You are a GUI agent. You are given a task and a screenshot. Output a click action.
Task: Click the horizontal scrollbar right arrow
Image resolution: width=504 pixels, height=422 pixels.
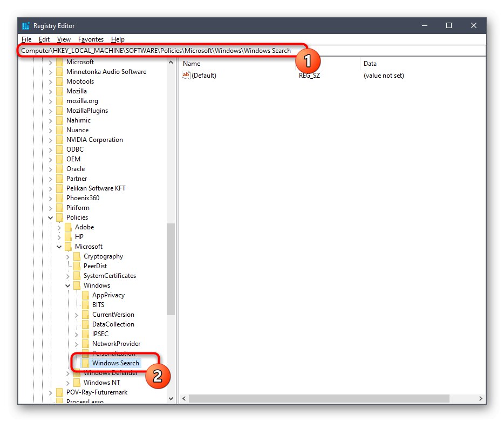[481, 399]
